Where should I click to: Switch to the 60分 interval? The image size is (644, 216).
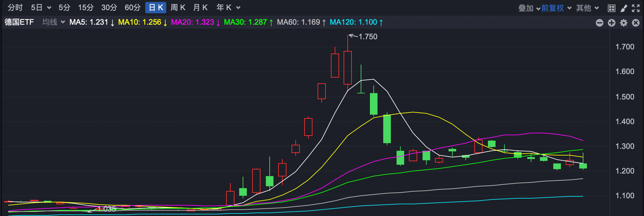tap(133, 8)
